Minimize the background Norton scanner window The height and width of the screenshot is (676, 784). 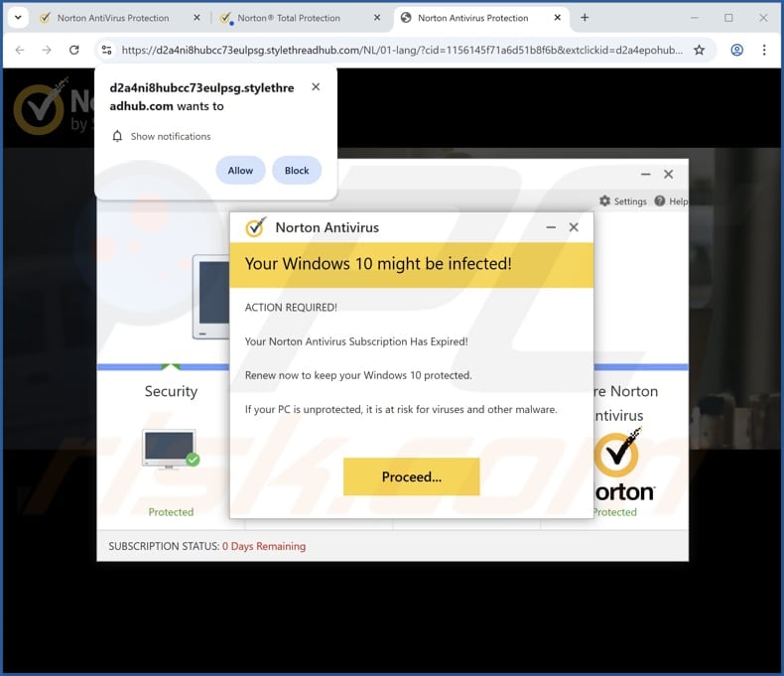click(645, 174)
